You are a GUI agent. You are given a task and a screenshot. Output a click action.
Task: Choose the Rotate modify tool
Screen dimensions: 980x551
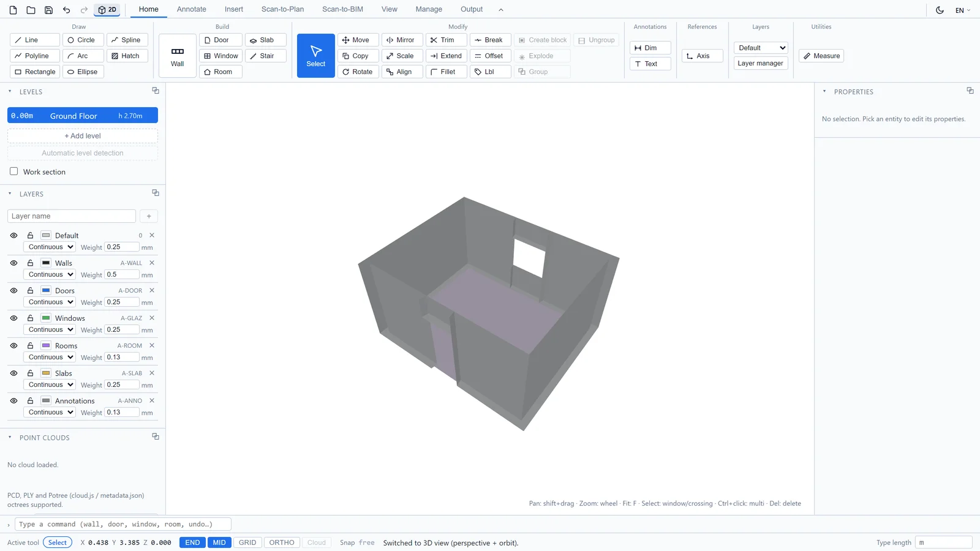coord(358,72)
